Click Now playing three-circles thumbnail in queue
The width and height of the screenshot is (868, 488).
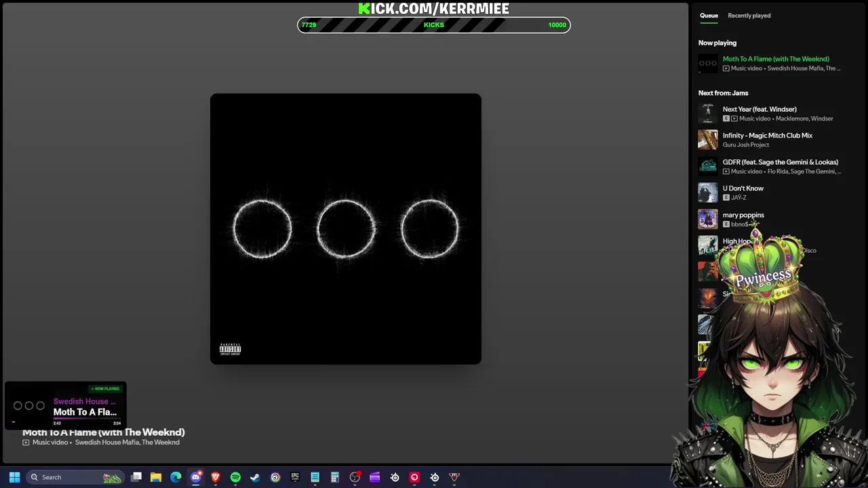pos(708,63)
